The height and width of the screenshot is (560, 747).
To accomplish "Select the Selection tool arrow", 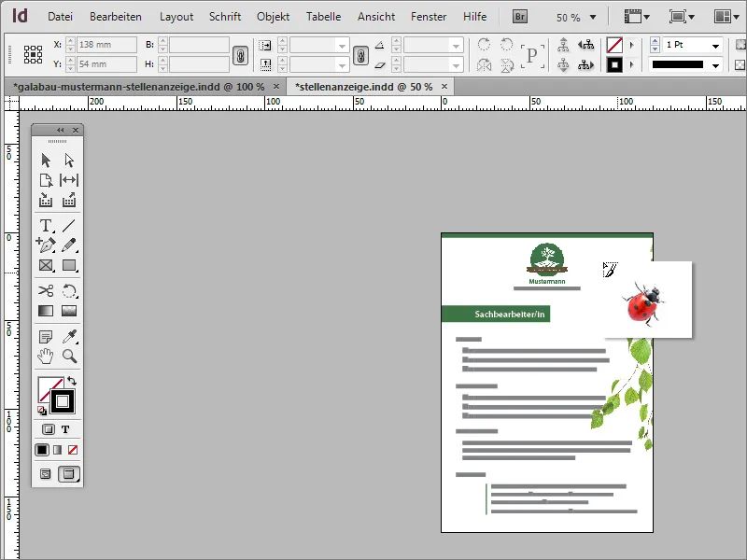I will click(x=46, y=160).
